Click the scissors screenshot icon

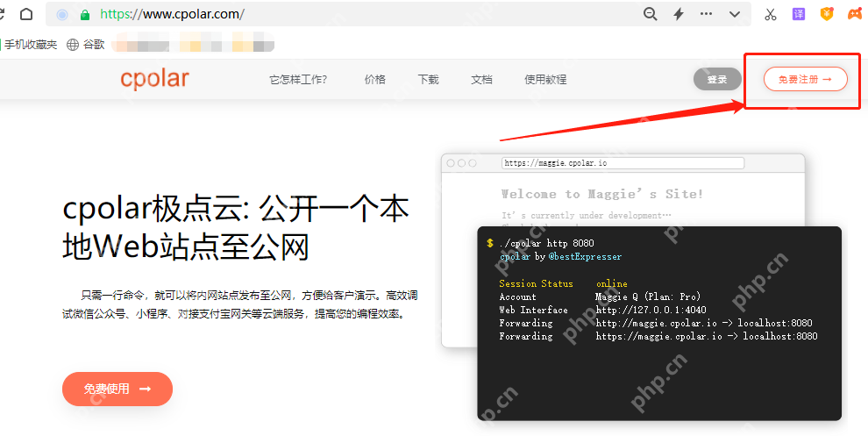click(771, 14)
